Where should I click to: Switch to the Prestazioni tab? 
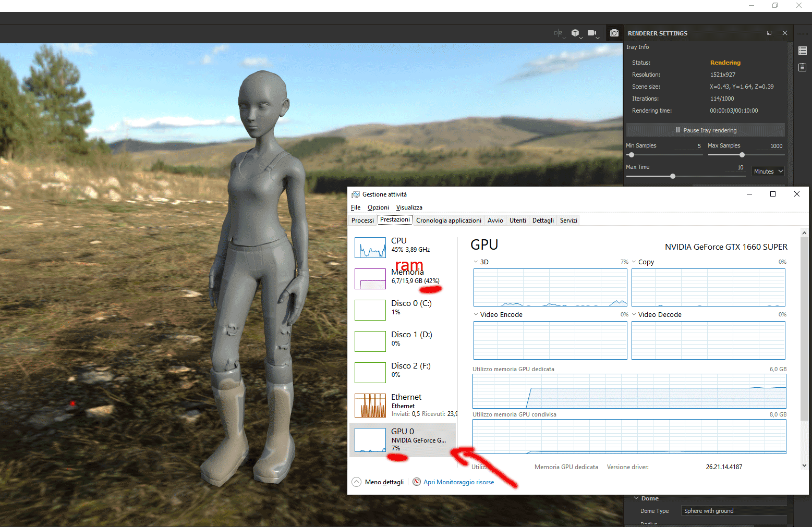point(395,220)
